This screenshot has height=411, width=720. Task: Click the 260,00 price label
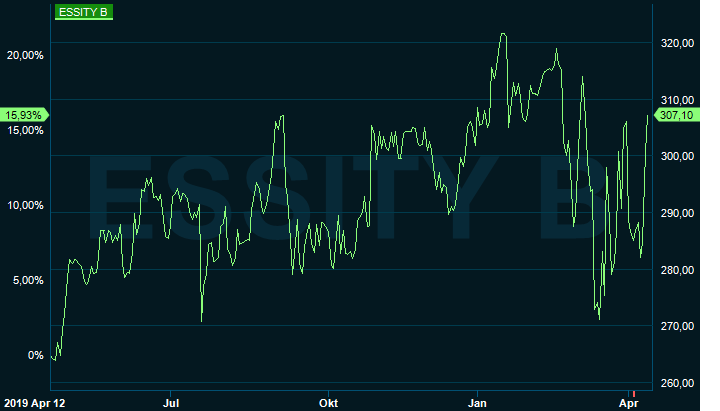click(677, 383)
